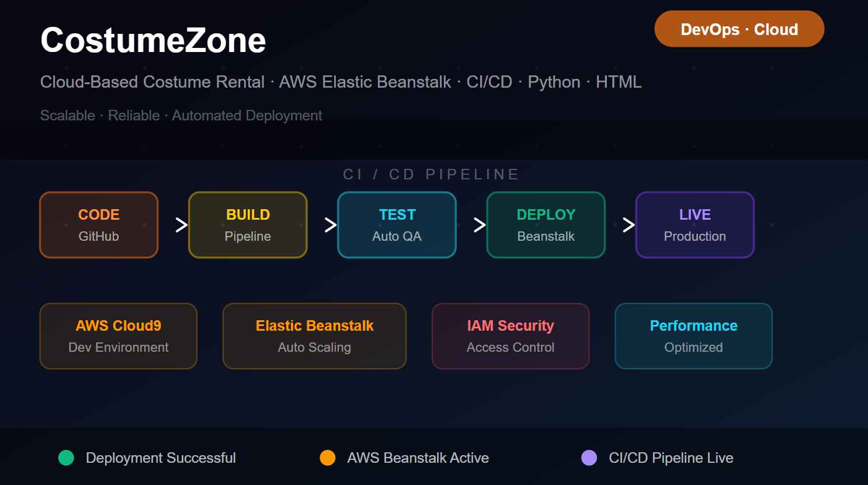Click the CostumeZone title

153,40
